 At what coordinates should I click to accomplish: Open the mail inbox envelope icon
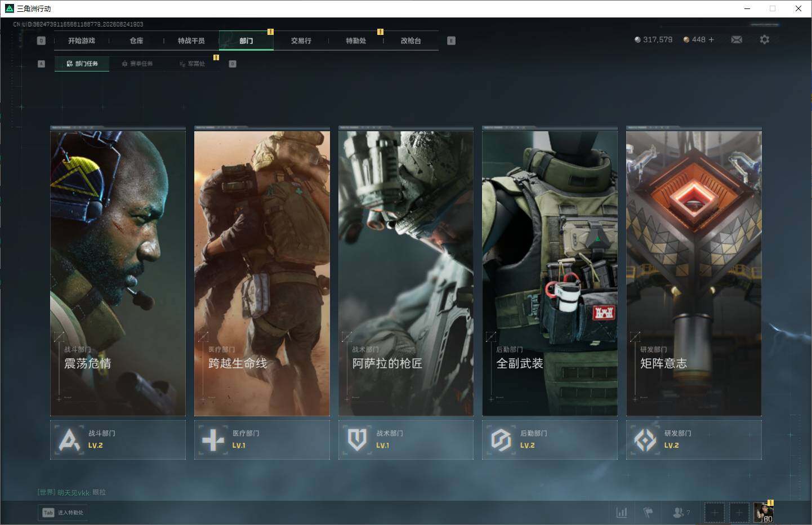point(737,39)
